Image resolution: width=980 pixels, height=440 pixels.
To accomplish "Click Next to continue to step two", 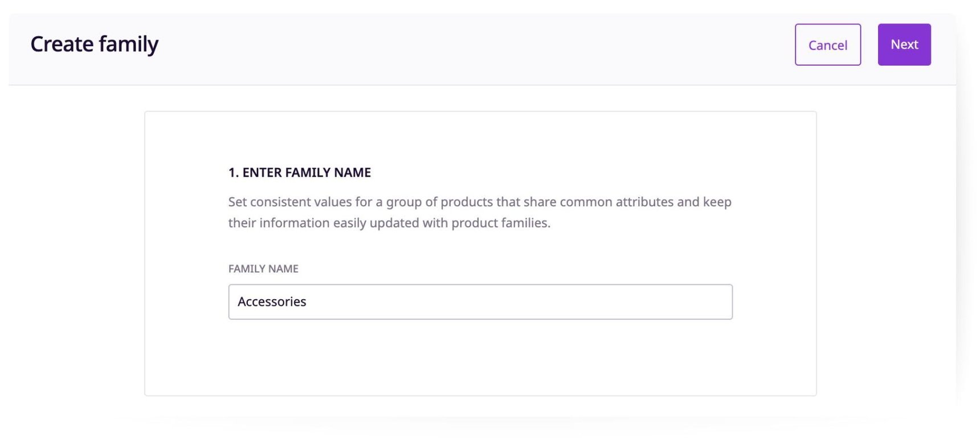I will click(x=904, y=44).
